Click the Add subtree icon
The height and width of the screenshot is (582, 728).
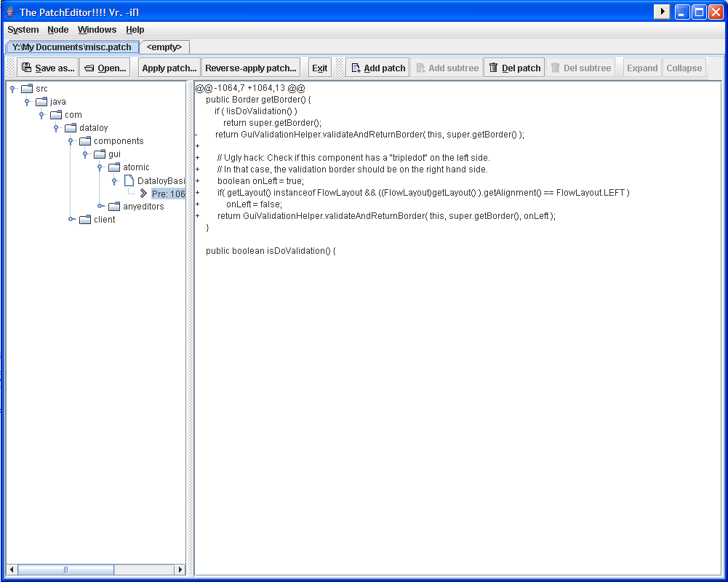[x=420, y=68]
